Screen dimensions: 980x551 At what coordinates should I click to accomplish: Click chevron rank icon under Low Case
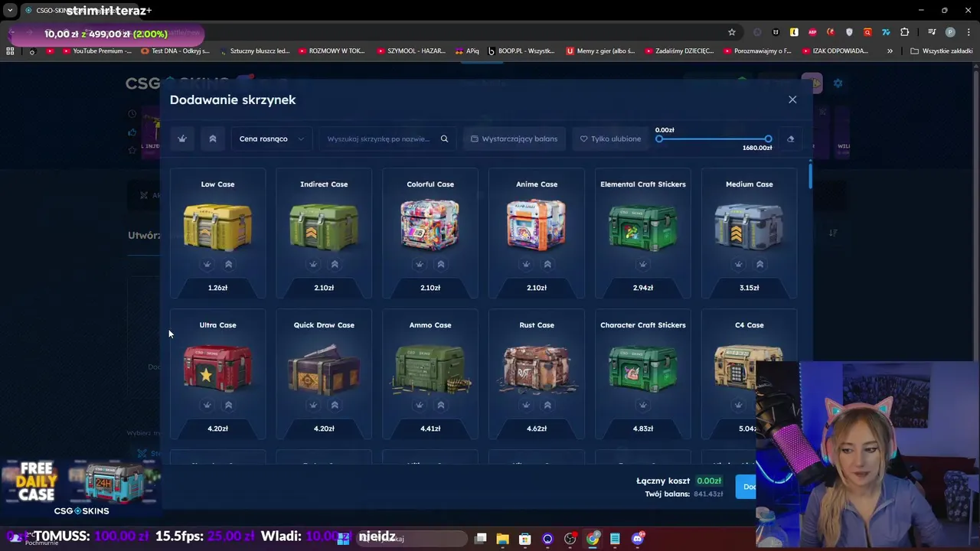click(x=228, y=264)
